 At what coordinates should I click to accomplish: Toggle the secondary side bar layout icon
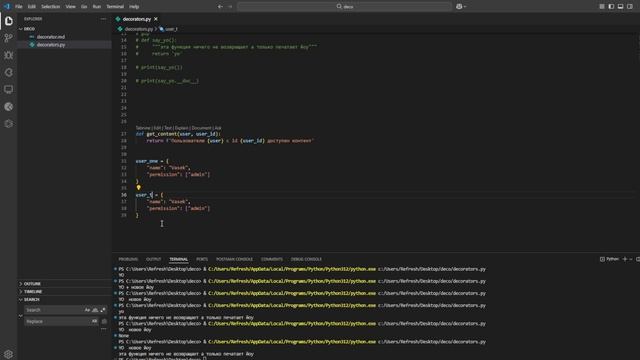[630, 7]
